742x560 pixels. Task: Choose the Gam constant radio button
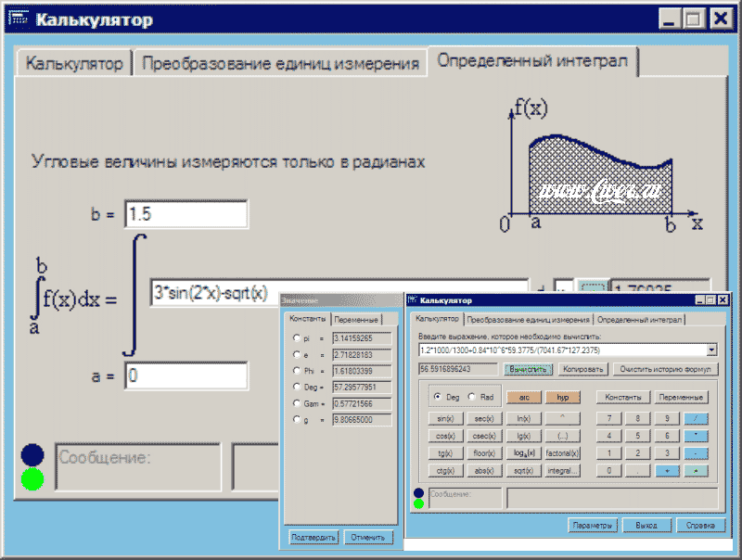tap(297, 403)
